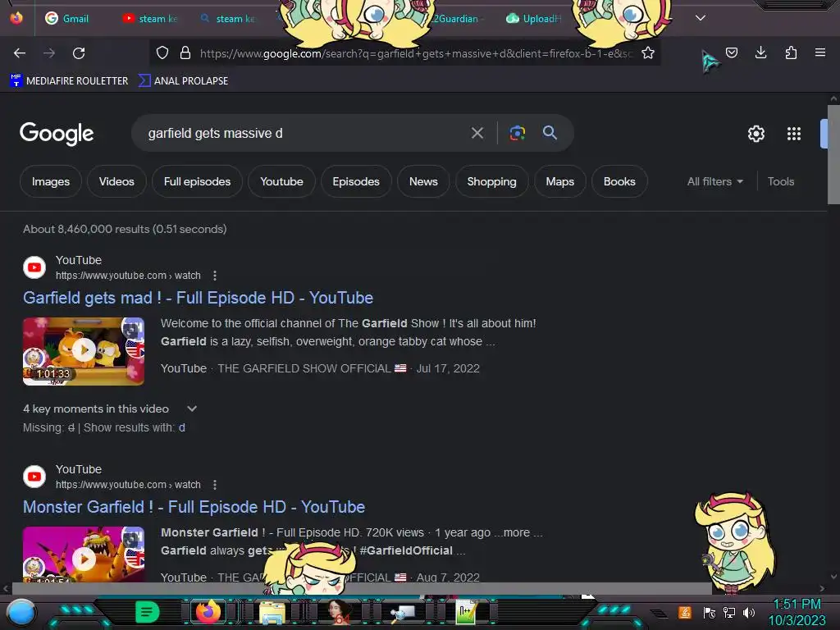Switch to the UploadH tab
Screen dimensions: 840x630
pyautogui.click(x=535, y=18)
